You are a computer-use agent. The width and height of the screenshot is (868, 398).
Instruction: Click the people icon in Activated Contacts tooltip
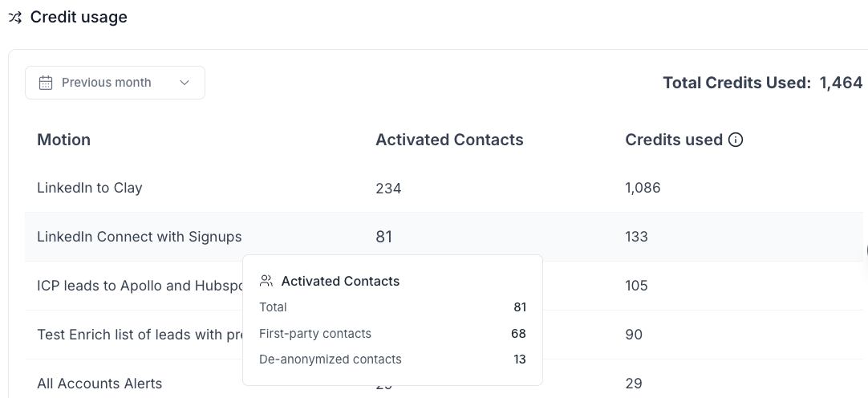coord(266,281)
